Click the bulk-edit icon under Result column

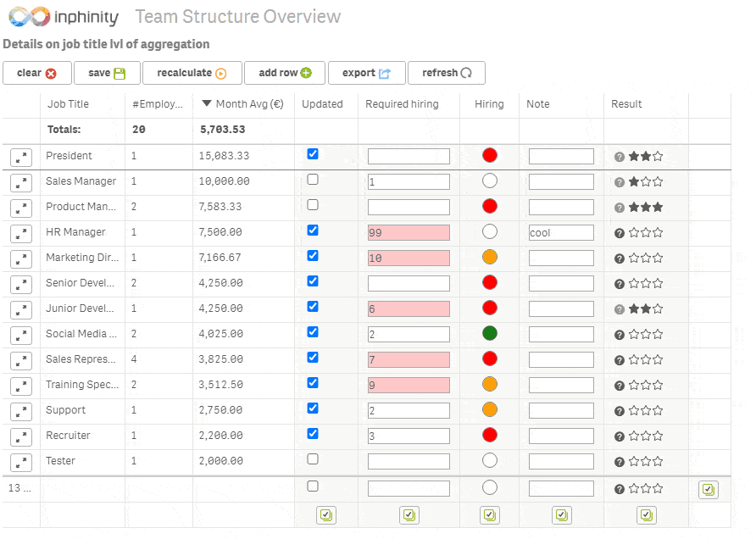(646, 515)
